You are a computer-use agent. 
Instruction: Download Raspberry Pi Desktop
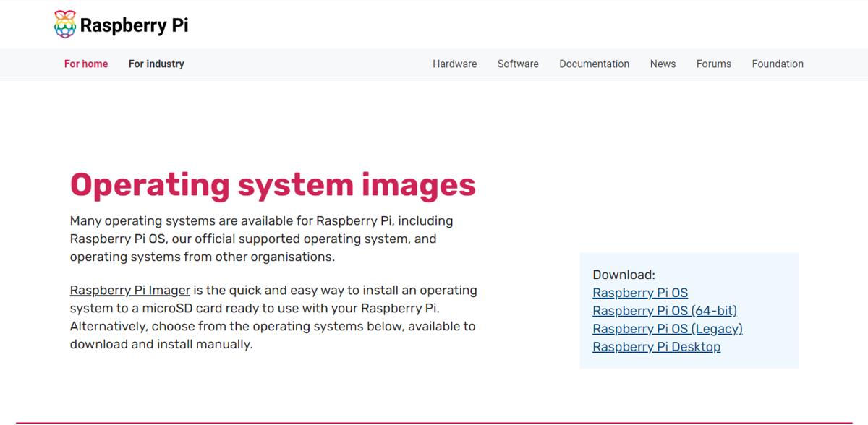[656, 346]
